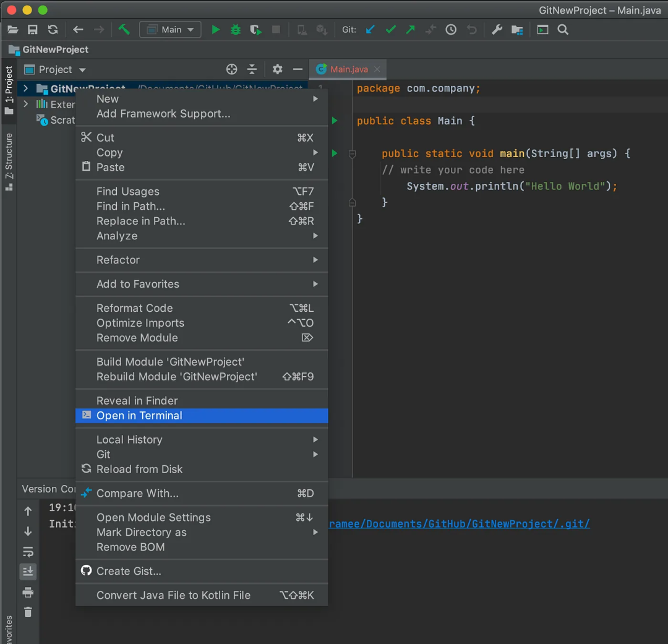The height and width of the screenshot is (644, 668).
Task: Open the Main run configuration dropdown
Action: pyautogui.click(x=171, y=30)
